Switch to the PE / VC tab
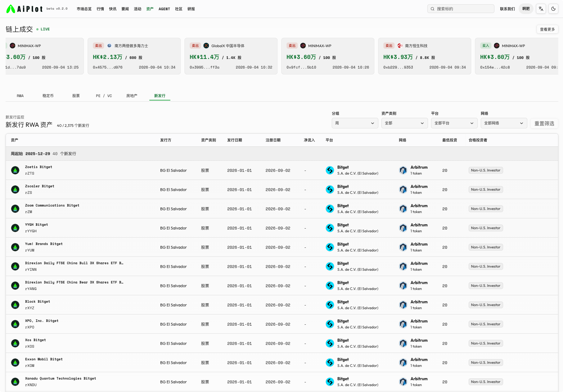Image resolution: width=563 pixels, height=392 pixels. click(104, 96)
